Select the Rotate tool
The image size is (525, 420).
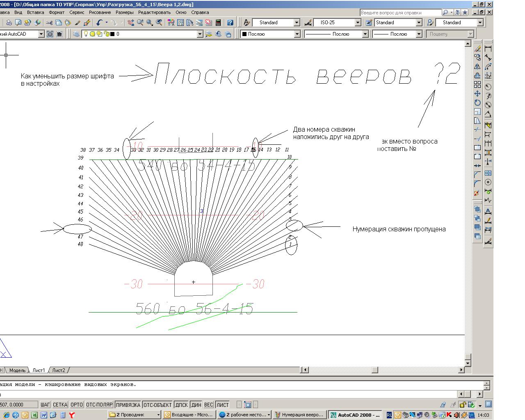tap(477, 103)
